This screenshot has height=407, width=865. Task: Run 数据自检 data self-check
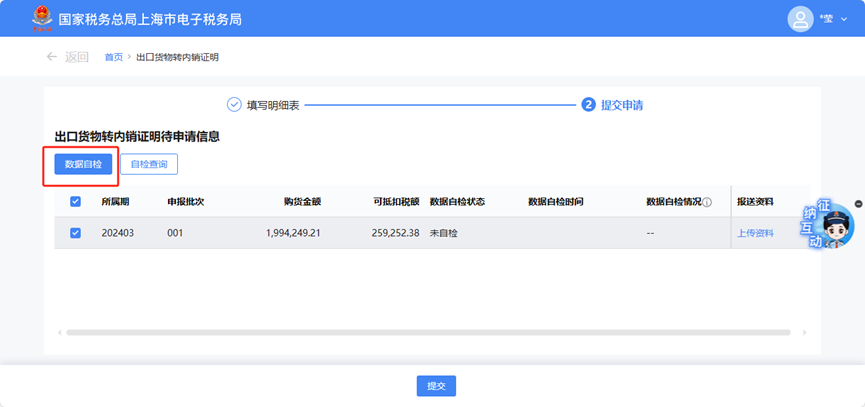pos(83,164)
